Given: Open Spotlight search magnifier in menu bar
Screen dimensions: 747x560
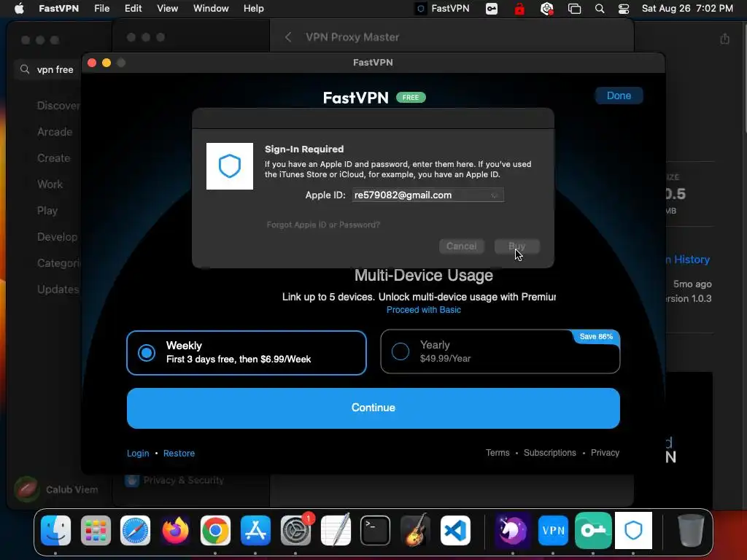Looking at the screenshot, I should pyautogui.click(x=600, y=9).
